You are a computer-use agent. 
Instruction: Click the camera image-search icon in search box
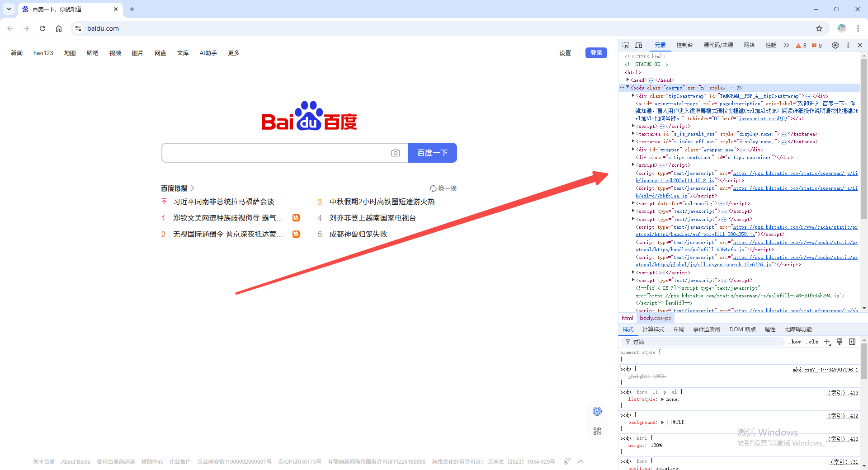tap(396, 153)
